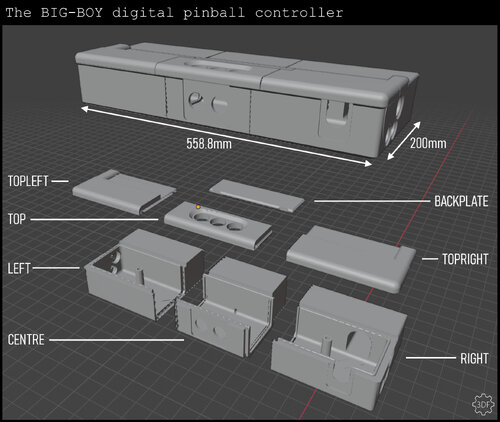Click the TOPLEFT part label
500x422 pixels.
28,181
